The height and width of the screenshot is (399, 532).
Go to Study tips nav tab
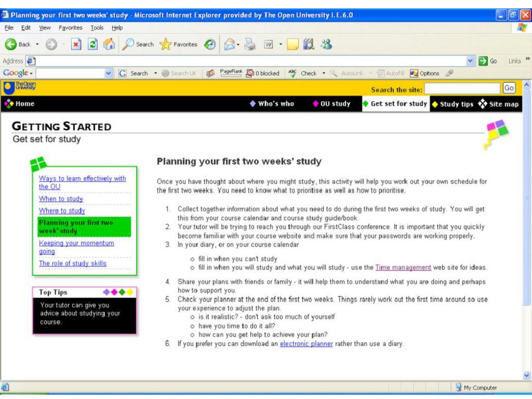(x=453, y=104)
